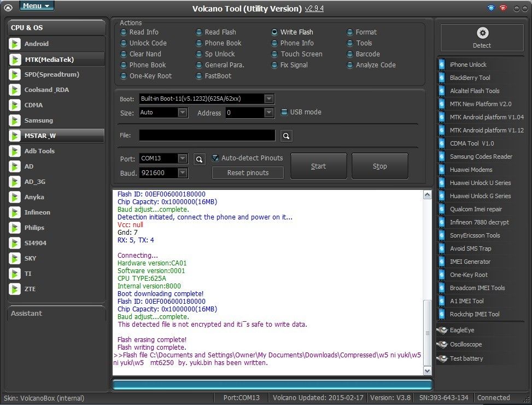Enable the USB mode checkbox
This screenshot has width=532, height=405.
(x=284, y=112)
